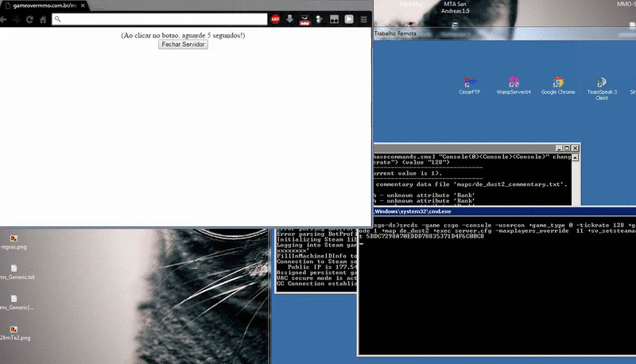636x364 pixels.
Task: Click the 'VAC secure mode is act' console line
Action: [x=316, y=278]
